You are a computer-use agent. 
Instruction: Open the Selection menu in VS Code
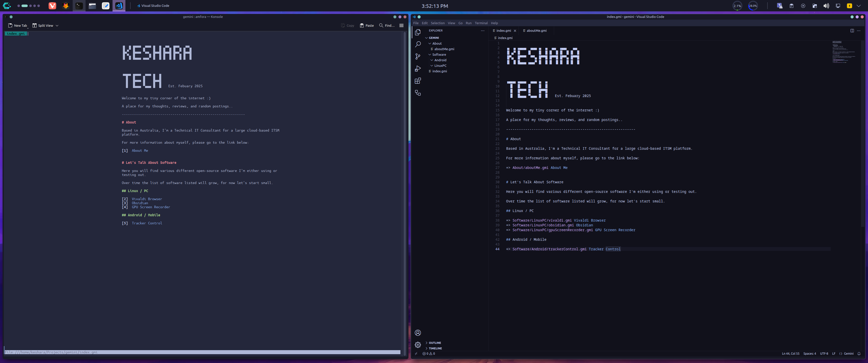click(x=437, y=23)
